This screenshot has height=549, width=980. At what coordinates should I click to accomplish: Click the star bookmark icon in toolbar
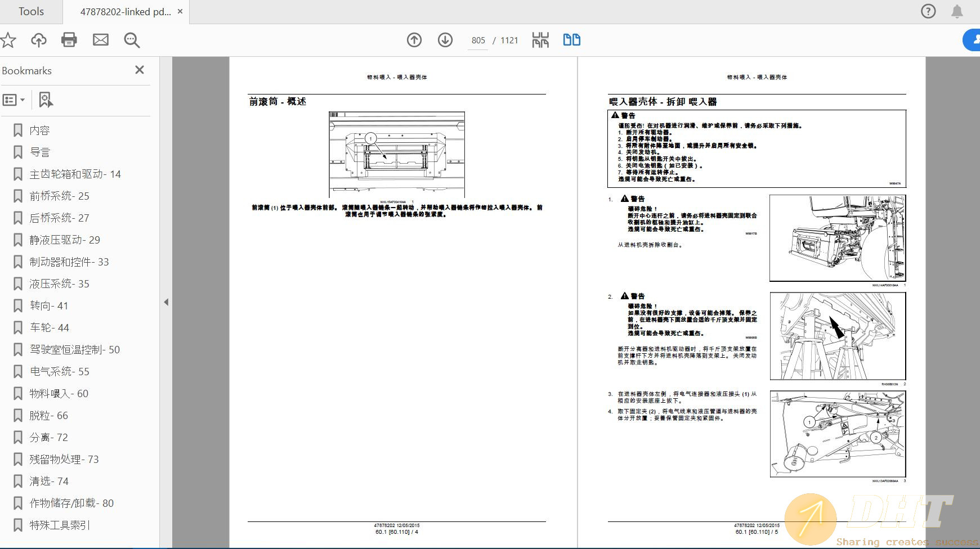tap(8, 40)
